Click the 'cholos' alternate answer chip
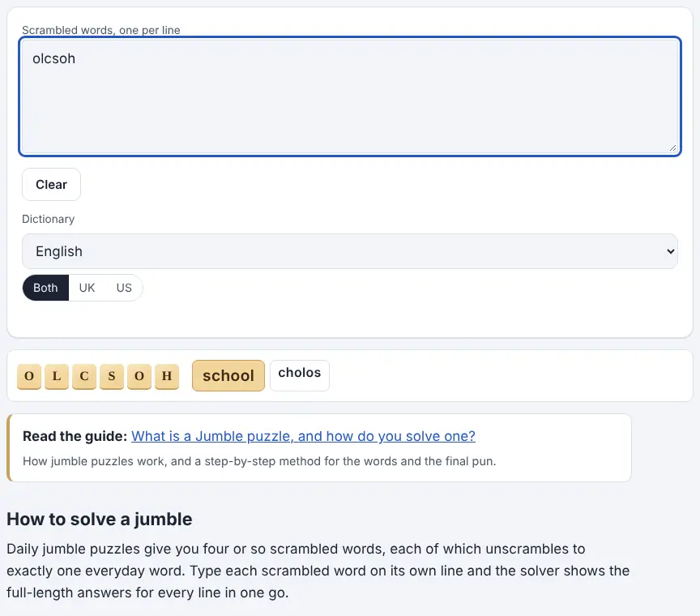Viewport: 700px width, 616px height. tap(300, 374)
